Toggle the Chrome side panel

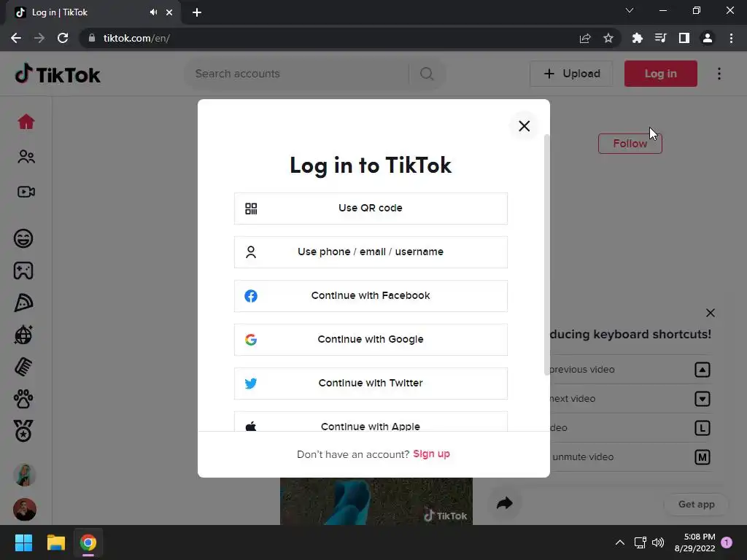[x=684, y=38]
